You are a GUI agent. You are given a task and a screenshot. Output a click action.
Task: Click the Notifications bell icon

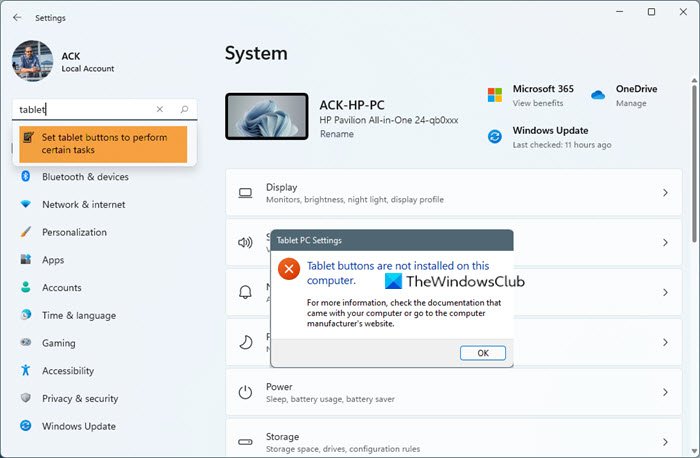click(x=245, y=292)
